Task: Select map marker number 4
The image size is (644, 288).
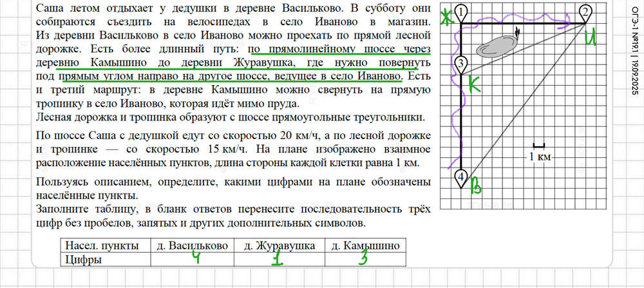Action: (460, 177)
